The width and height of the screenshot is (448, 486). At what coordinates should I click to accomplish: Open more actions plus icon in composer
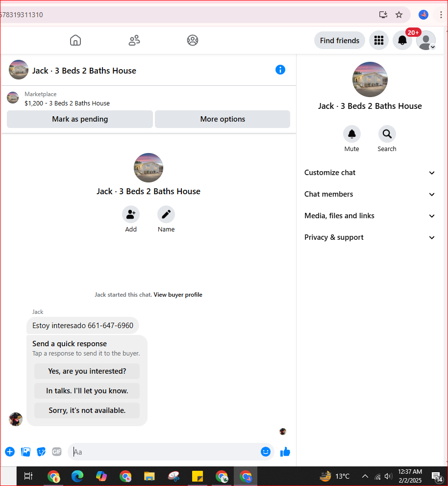pyautogui.click(x=10, y=452)
